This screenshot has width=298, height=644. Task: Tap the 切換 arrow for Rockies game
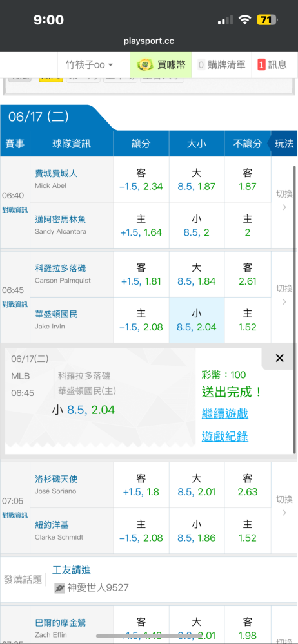284,296
